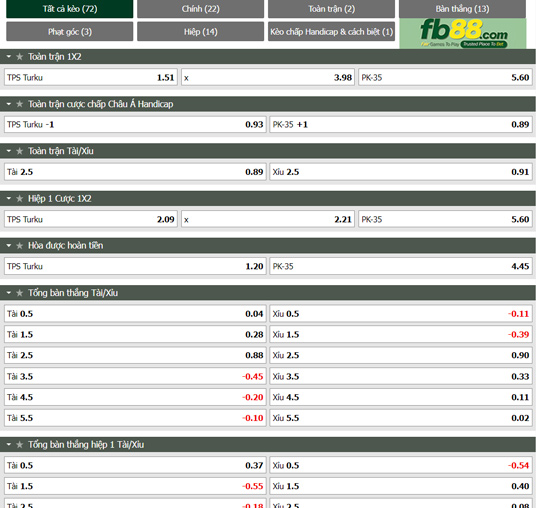The image size is (536, 508).
Task: Star the Toàn trận Tài/Xỉu section
Action: (x=19, y=151)
